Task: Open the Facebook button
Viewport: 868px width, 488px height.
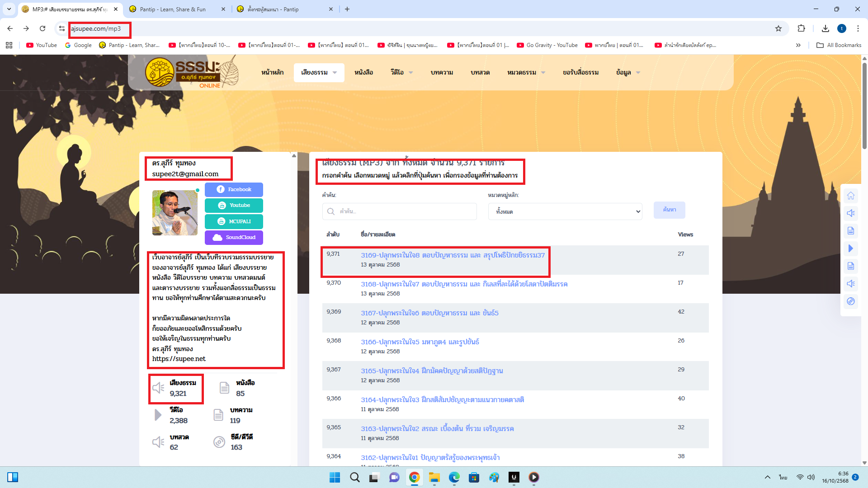Action: point(234,189)
